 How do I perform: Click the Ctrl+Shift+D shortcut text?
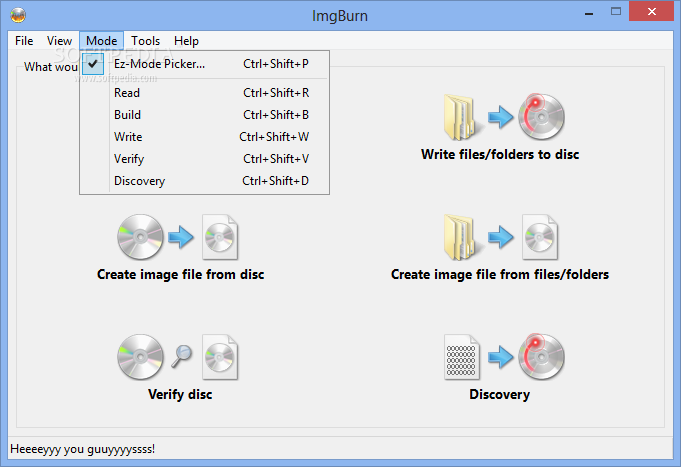(x=275, y=181)
